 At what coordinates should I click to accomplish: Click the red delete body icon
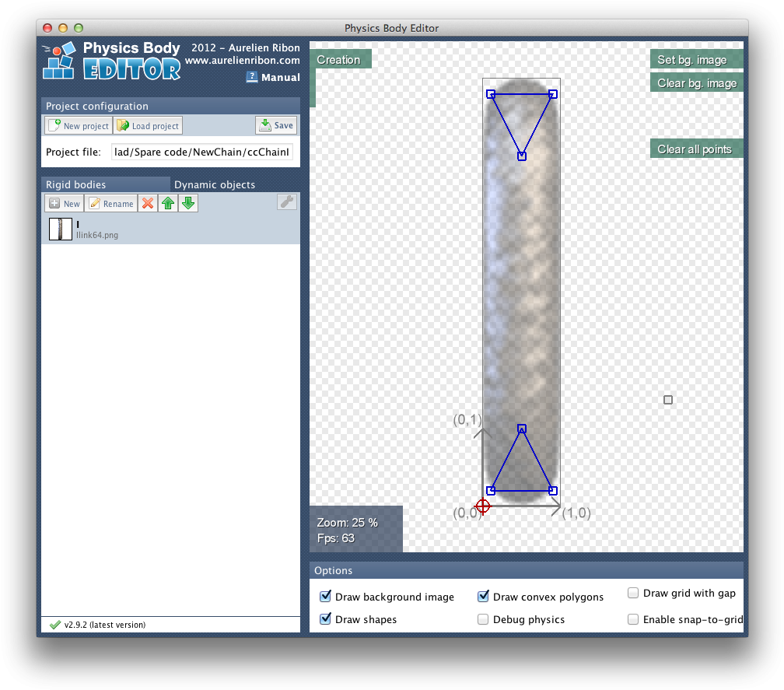(148, 204)
